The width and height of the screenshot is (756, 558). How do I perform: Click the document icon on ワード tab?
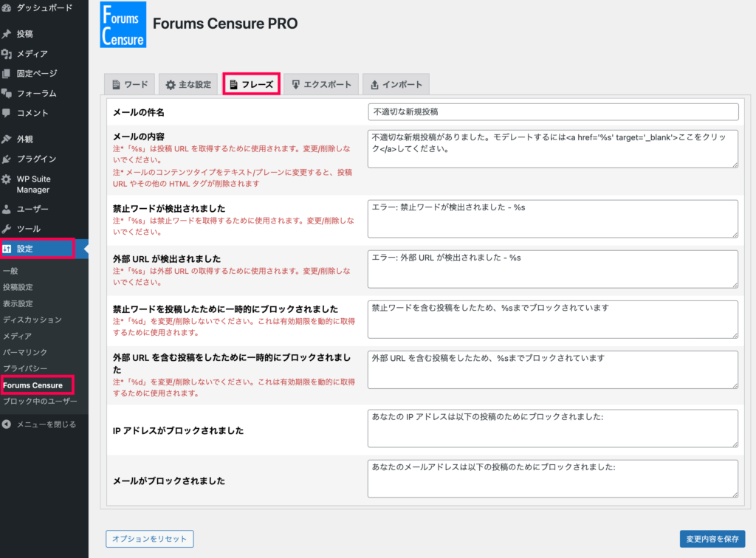pos(116,85)
